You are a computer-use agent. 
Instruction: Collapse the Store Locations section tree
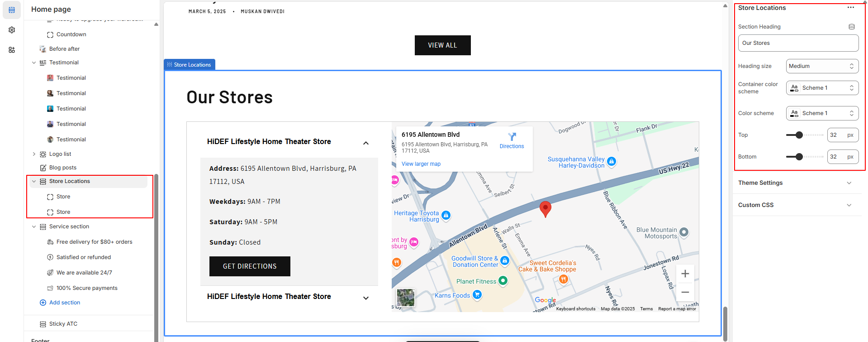coord(34,181)
